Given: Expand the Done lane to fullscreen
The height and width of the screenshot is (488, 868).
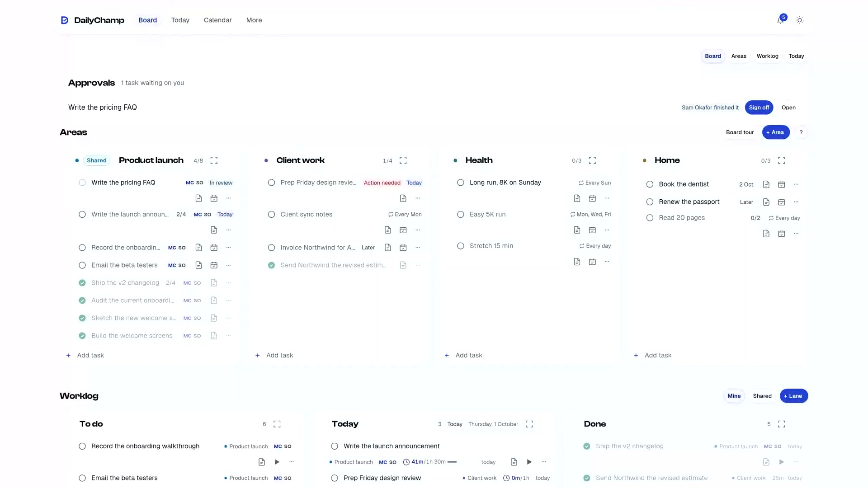Looking at the screenshot, I should pos(782,424).
